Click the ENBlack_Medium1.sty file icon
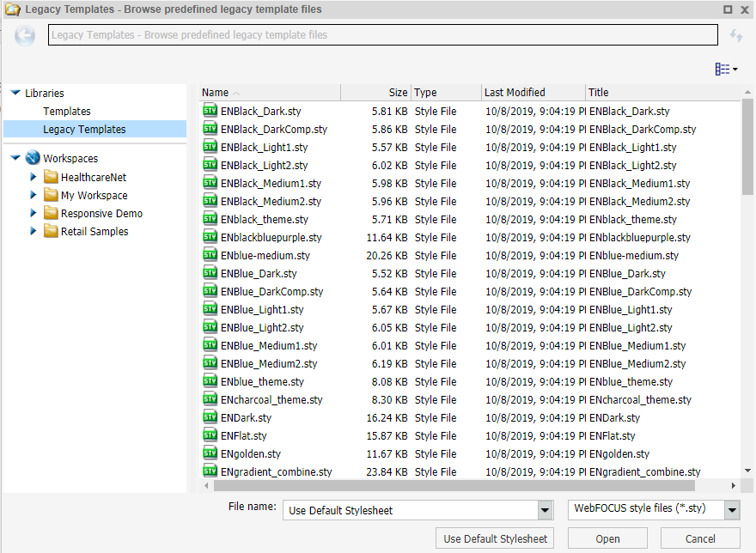756x553 pixels. (210, 183)
